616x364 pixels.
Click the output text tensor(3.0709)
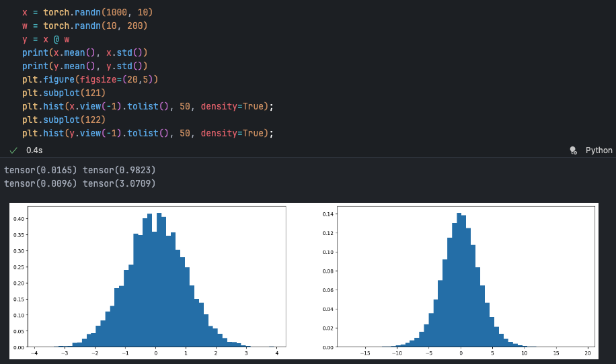click(119, 183)
